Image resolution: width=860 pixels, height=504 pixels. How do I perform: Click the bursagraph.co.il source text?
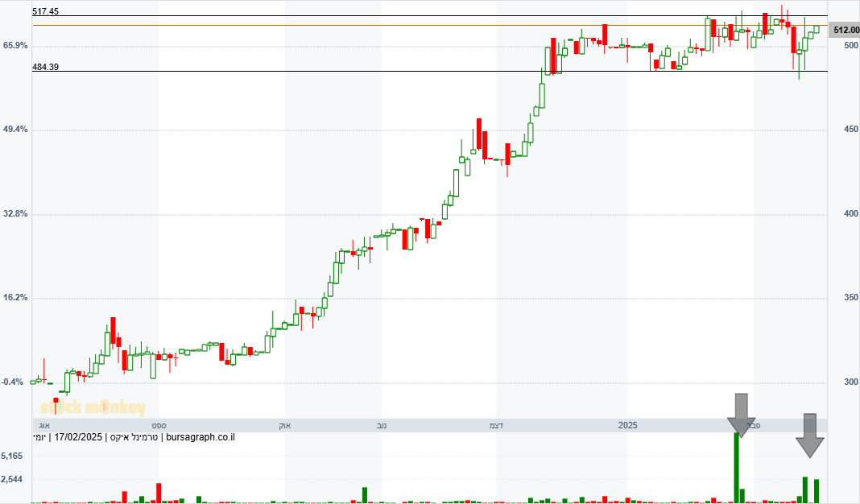pyautogui.click(x=201, y=437)
